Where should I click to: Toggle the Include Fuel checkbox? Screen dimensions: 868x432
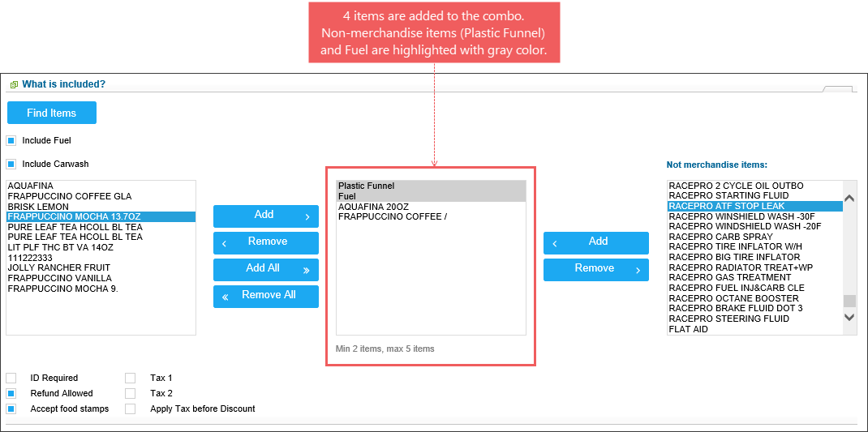11,141
